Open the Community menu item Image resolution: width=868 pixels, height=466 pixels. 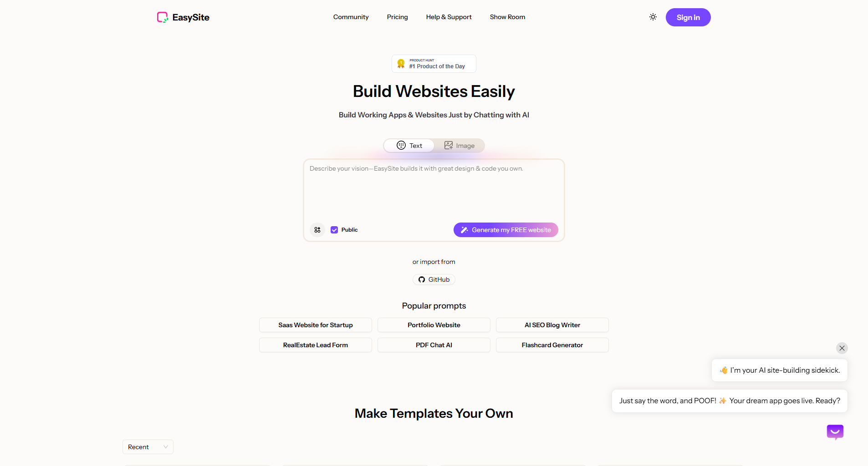(x=351, y=17)
